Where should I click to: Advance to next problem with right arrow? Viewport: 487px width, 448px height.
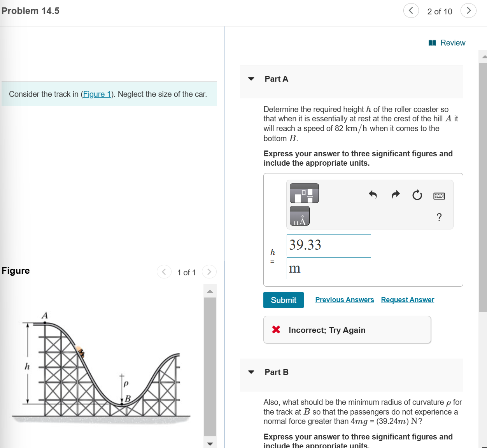(468, 10)
